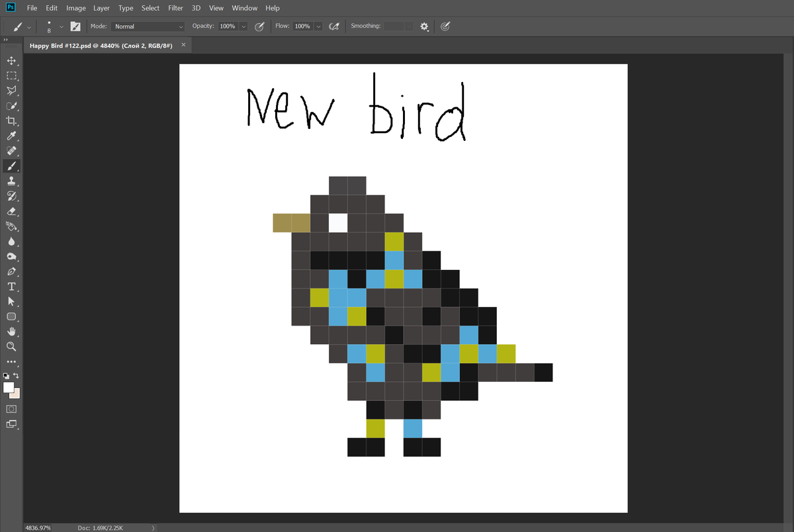
Task: Open the Brush Preset picker dropdown
Action: (62, 26)
